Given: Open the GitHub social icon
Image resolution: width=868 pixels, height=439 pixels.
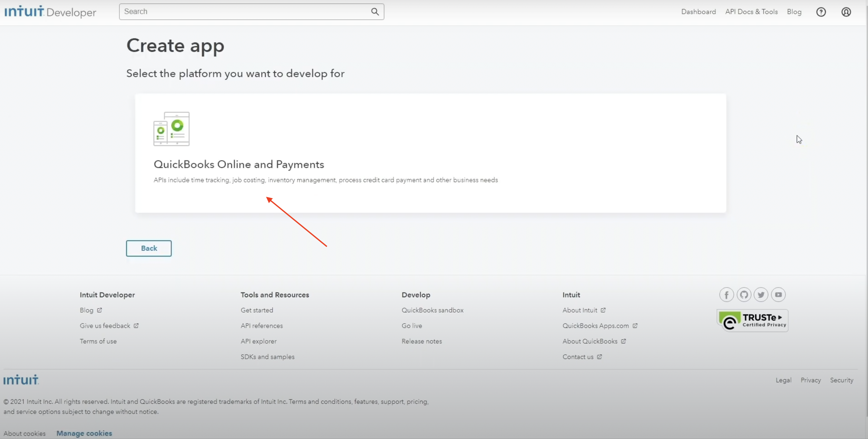Looking at the screenshot, I should coord(744,295).
